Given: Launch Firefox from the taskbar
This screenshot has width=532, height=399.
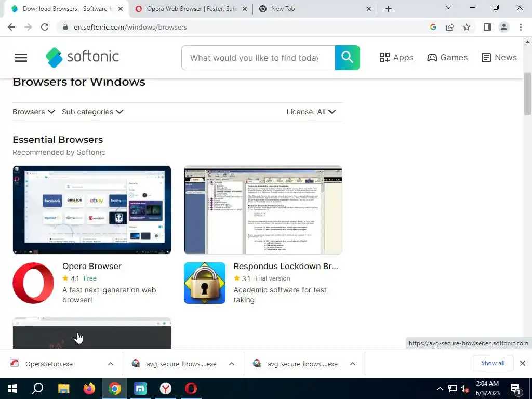Looking at the screenshot, I should (x=89, y=389).
